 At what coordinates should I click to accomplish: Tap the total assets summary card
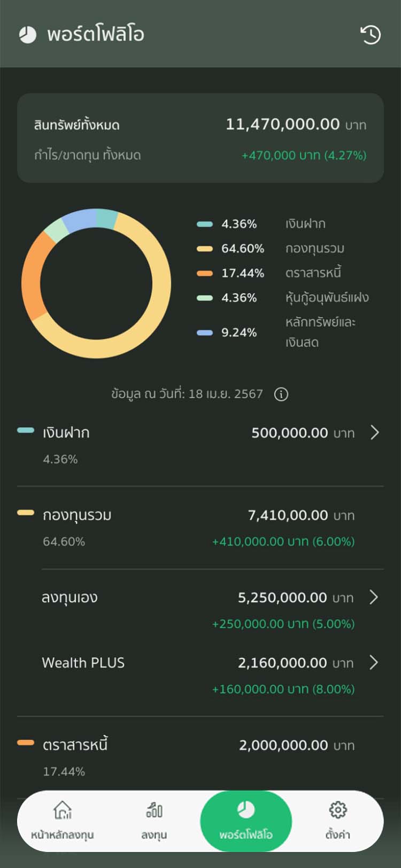[200, 139]
